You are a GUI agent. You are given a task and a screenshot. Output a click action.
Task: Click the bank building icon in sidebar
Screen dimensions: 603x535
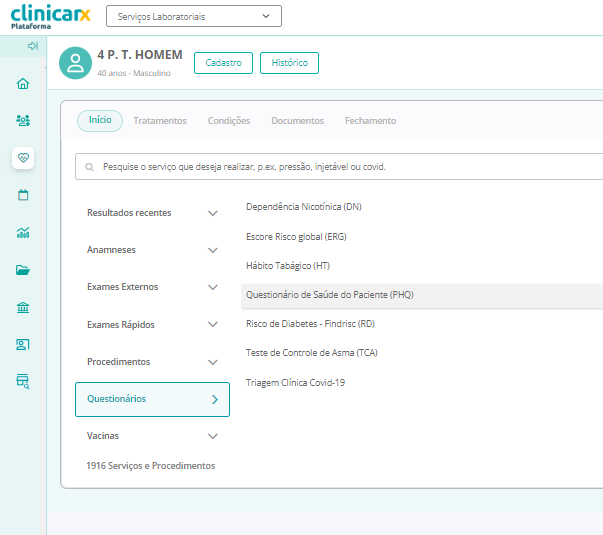23,307
